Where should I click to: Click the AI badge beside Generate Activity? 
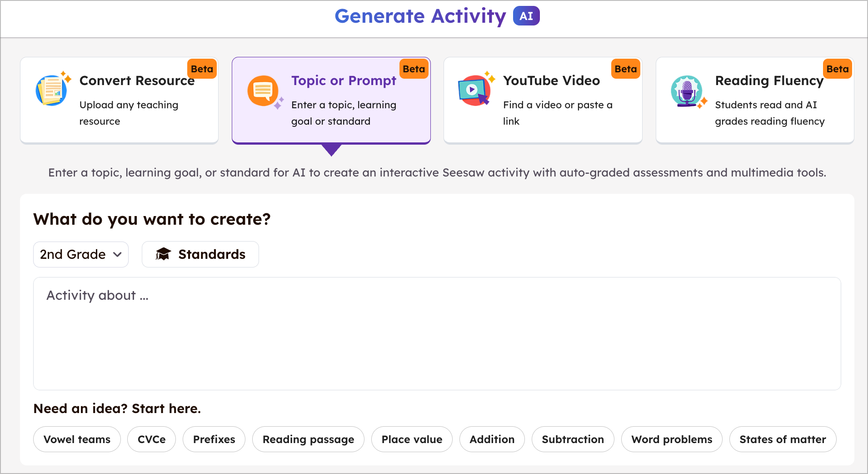coord(526,16)
